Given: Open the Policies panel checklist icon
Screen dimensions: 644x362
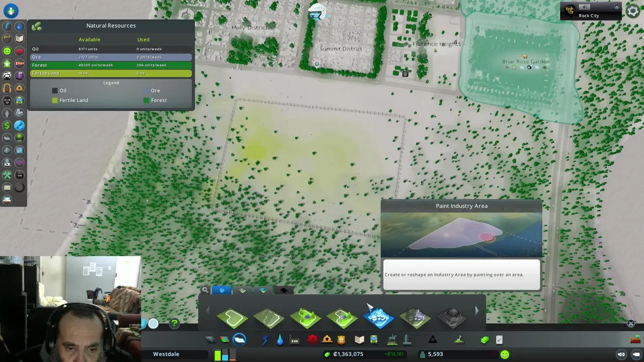Looking at the screenshot, I should pos(499,340).
